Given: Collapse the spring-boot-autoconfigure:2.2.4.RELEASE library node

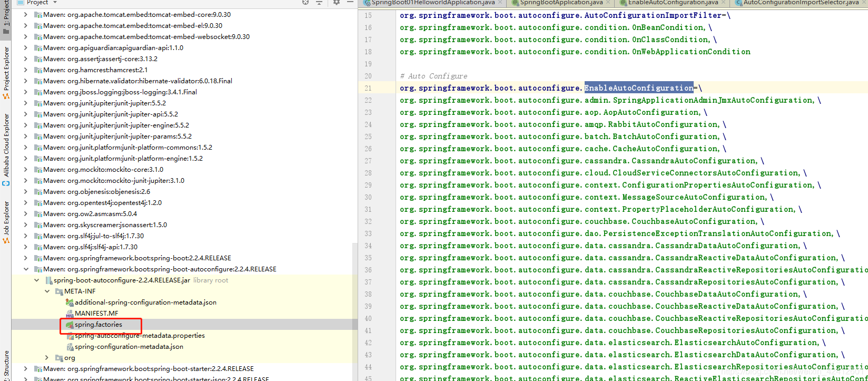Looking at the screenshot, I should coord(26,269).
